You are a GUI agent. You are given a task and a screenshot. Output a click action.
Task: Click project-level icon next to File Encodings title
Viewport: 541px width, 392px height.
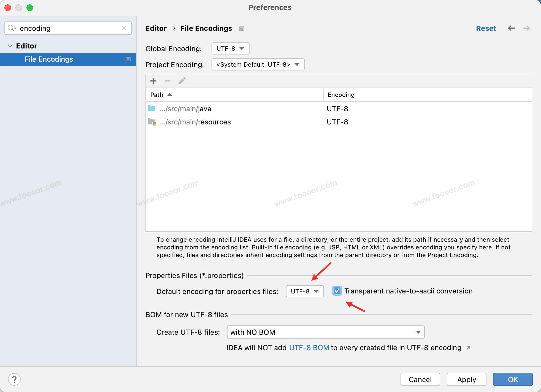coord(242,29)
